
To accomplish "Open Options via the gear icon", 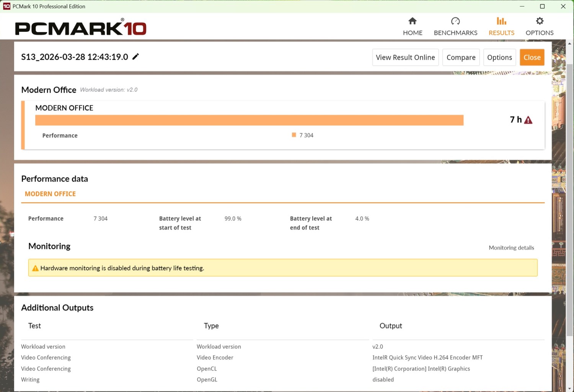I will click(x=540, y=21).
